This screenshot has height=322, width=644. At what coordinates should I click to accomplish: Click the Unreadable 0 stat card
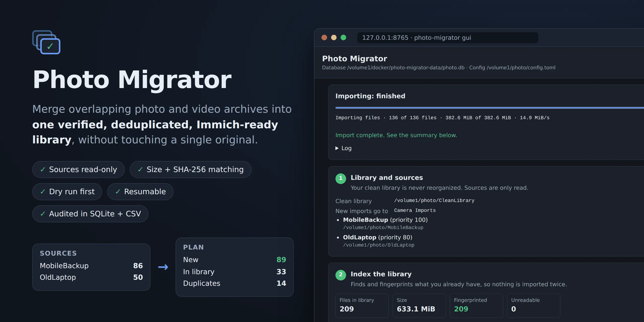point(534,306)
